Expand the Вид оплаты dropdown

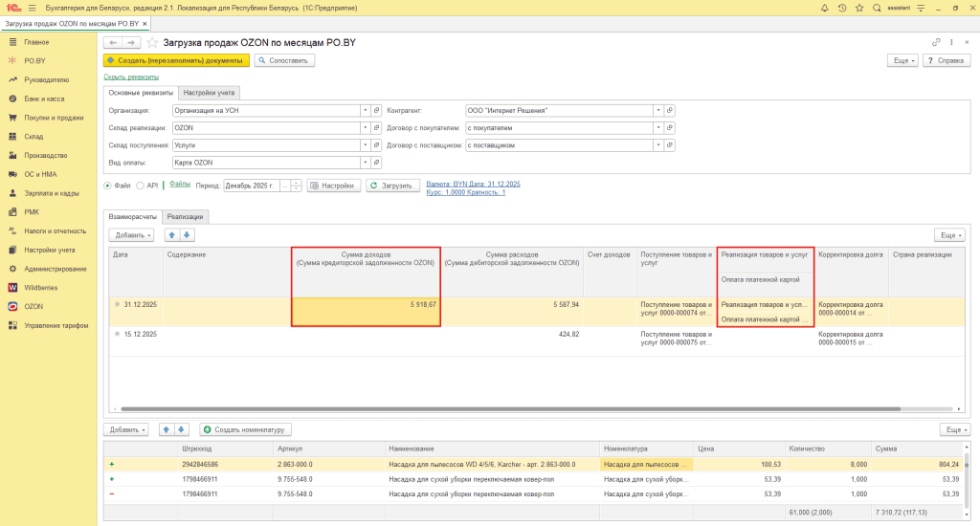(x=365, y=163)
